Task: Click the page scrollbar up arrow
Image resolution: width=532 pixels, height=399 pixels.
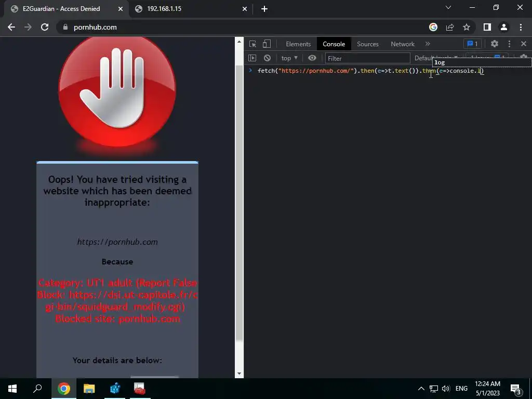Action: click(x=239, y=42)
